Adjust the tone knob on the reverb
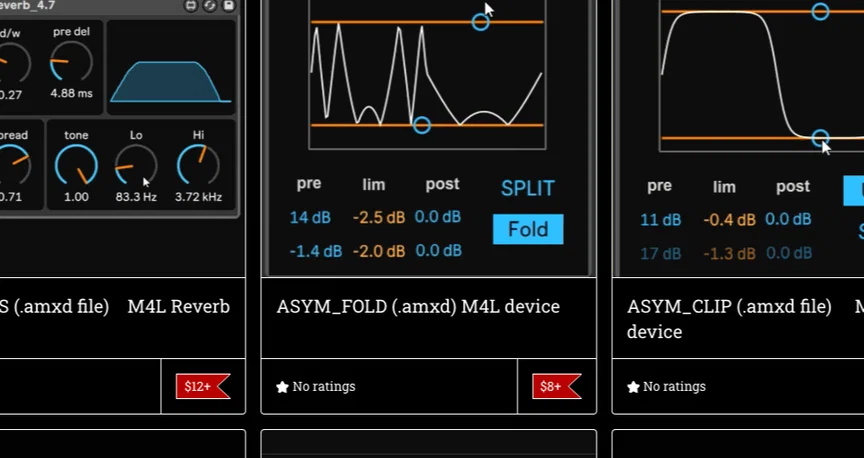Image resolution: width=864 pixels, height=458 pixels. (76, 165)
